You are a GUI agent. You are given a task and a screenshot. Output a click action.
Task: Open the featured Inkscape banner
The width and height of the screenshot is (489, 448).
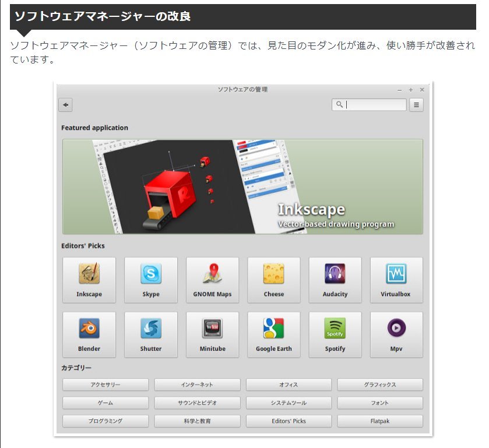point(242,186)
